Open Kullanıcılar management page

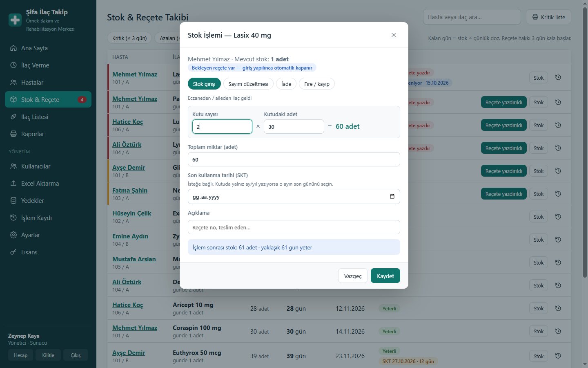point(48,166)
